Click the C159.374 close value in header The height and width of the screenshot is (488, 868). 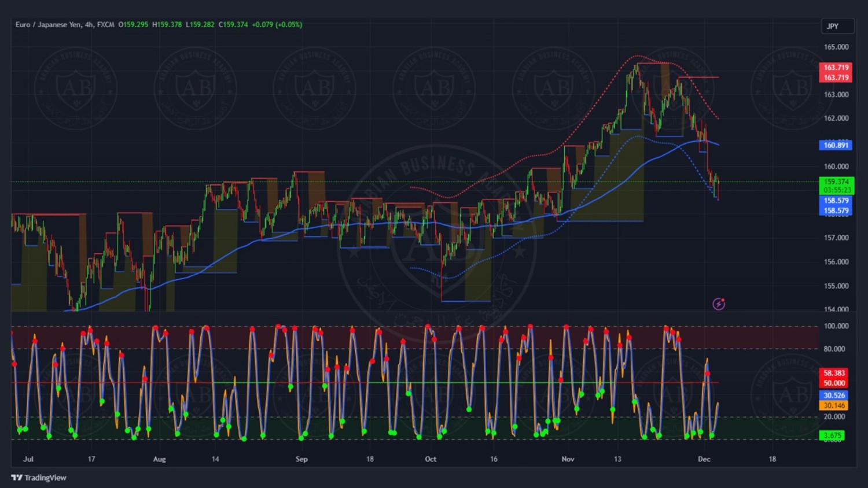(233, 25)
